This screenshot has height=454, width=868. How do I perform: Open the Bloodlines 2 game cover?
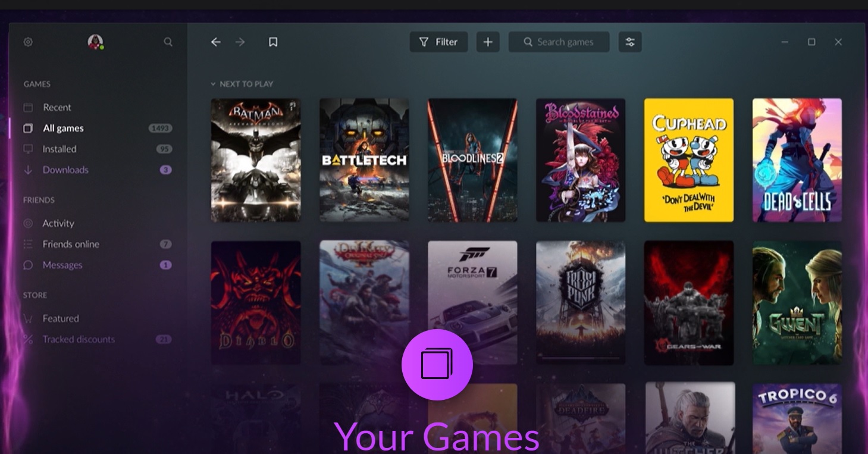pos(472,160)
